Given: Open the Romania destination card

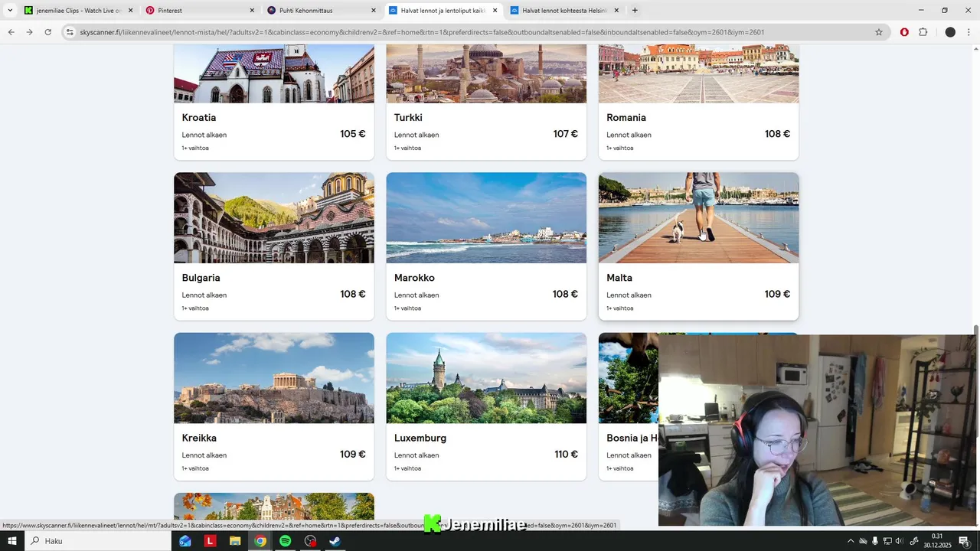Looking at the screenshot, I should pos(698,102).
